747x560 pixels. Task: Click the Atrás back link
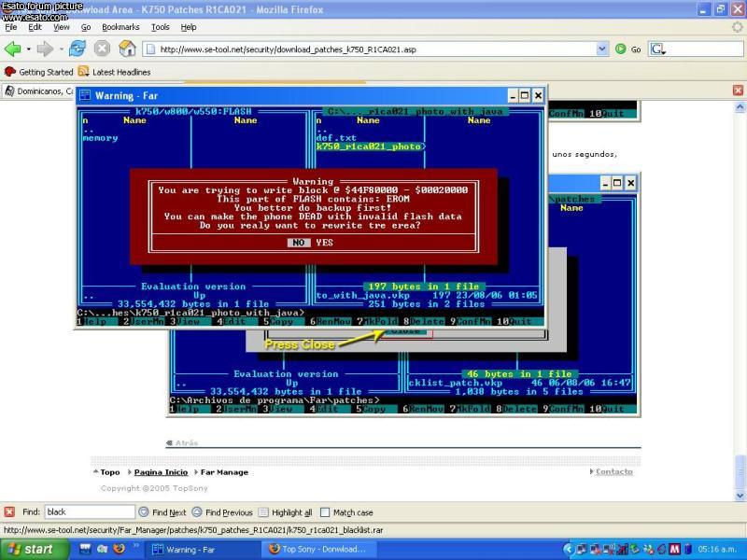click(186, 442)
